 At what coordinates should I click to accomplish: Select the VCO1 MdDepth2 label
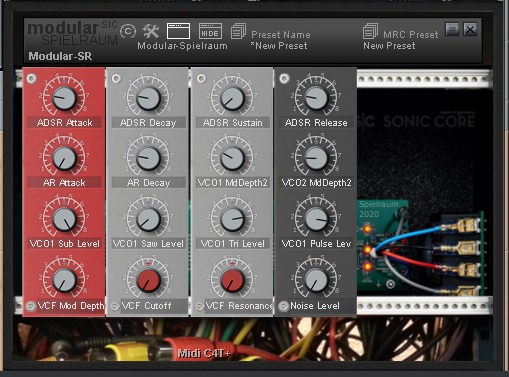click(x=232, y=183)
